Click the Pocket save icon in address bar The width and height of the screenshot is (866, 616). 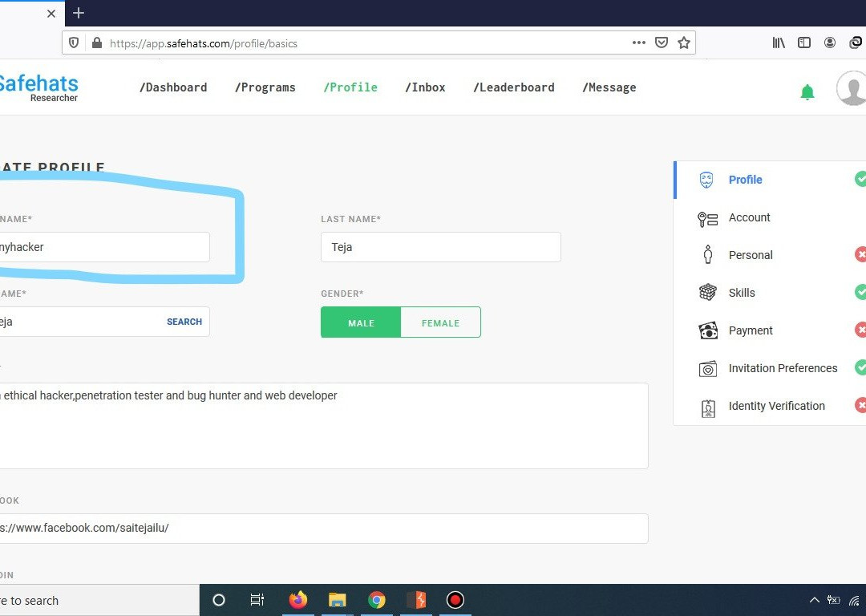tap(662, 43)
